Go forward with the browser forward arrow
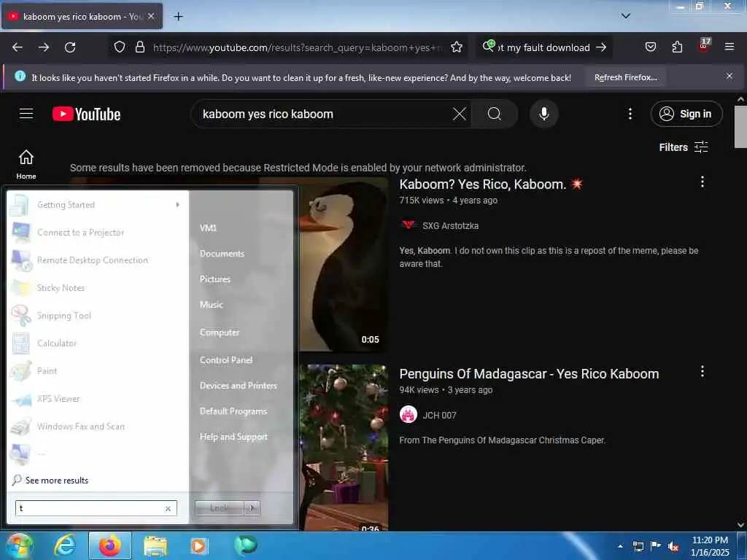Image resolution: width=747 pixels, height=560 pixels. pos(44,47)
